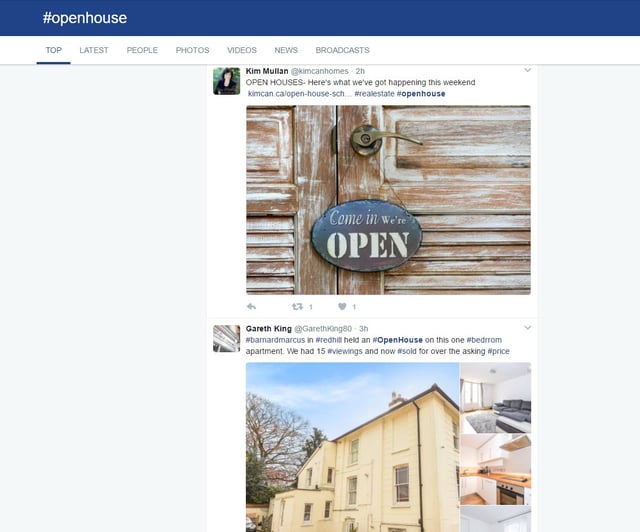Open the living room sofa photo
Screen dimensions: 640x532
(496, 398)
